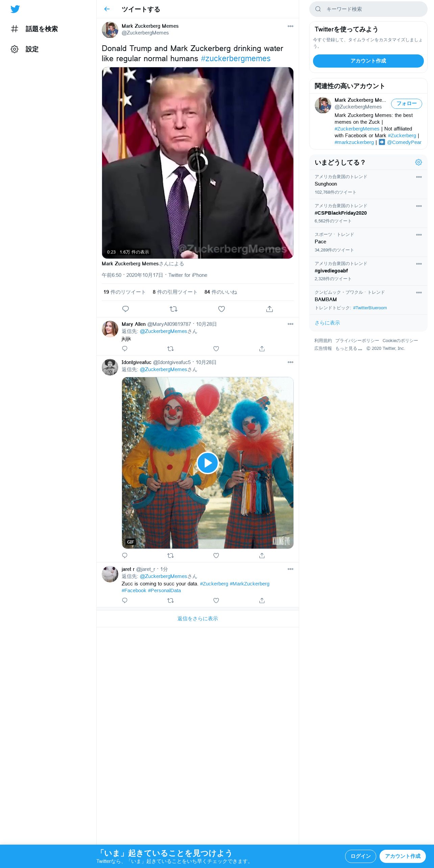Show more replies via 返信をさらに表示
Image resolution: width=434 pixels, height=868 pixels.
198,619
